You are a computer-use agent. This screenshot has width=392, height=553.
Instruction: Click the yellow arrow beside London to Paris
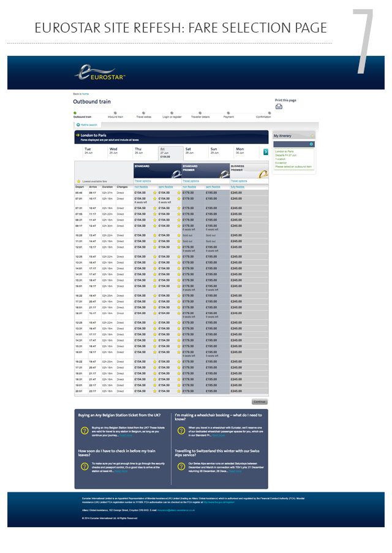(78, 135)
